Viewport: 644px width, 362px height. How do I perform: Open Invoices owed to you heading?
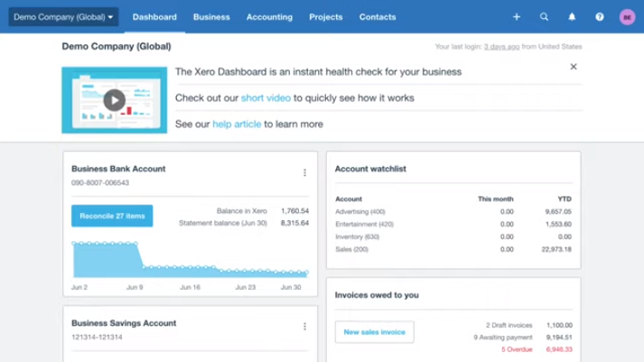tap(377, 295)
